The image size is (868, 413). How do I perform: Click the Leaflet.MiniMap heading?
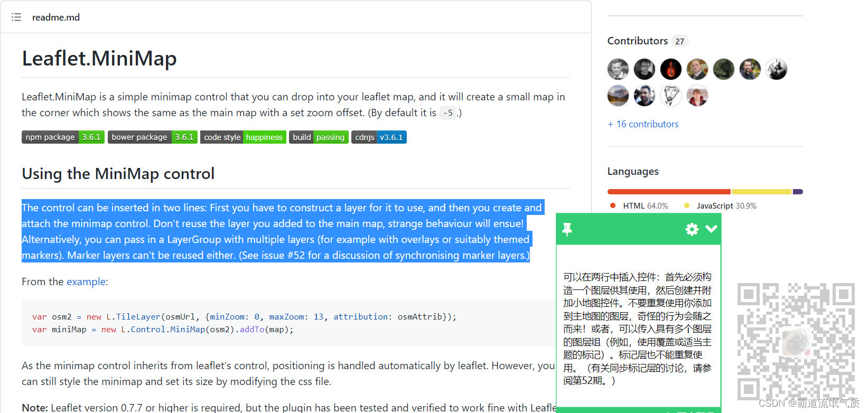coord(99,59)
